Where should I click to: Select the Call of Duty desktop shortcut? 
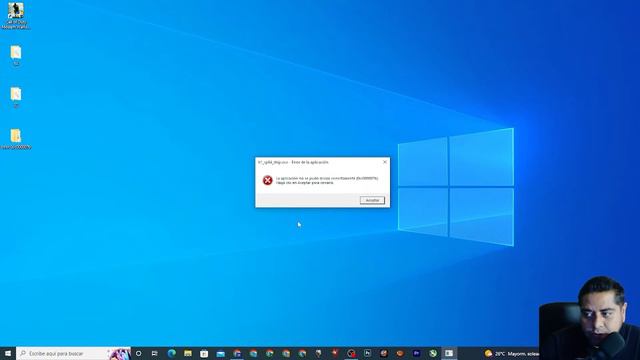[16, 16]
